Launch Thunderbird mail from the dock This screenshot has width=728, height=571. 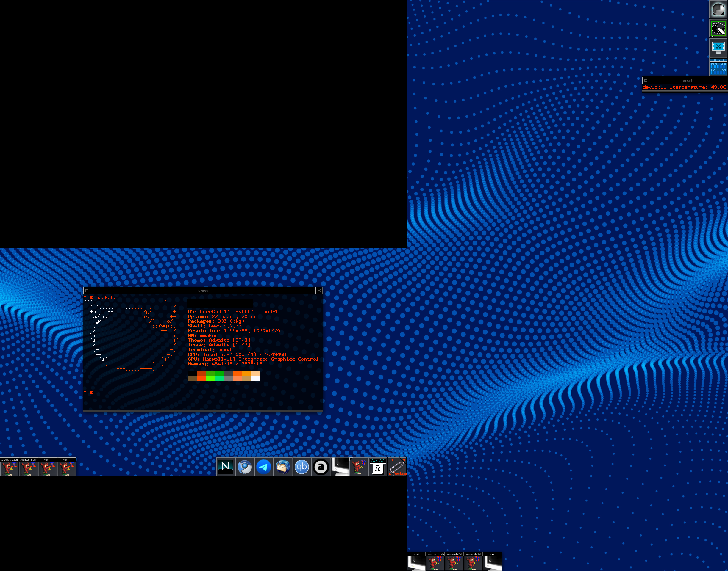(x=283, y=466)
